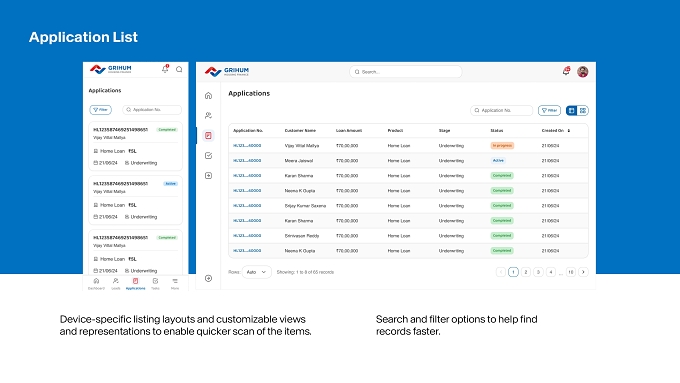Jump to page 3 in pagination
Image resolution: width=680 pixels, height=383 pixels.
[x=538, y=272]
